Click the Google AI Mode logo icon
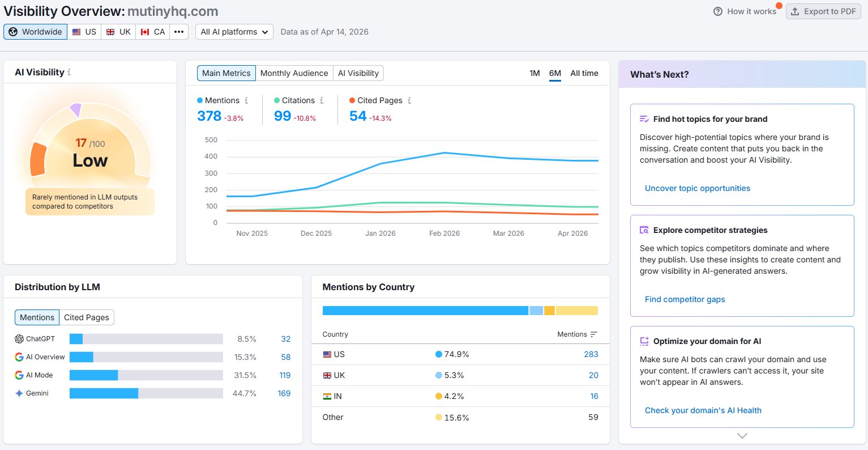 pyautogui.click(x=19, y=375)
